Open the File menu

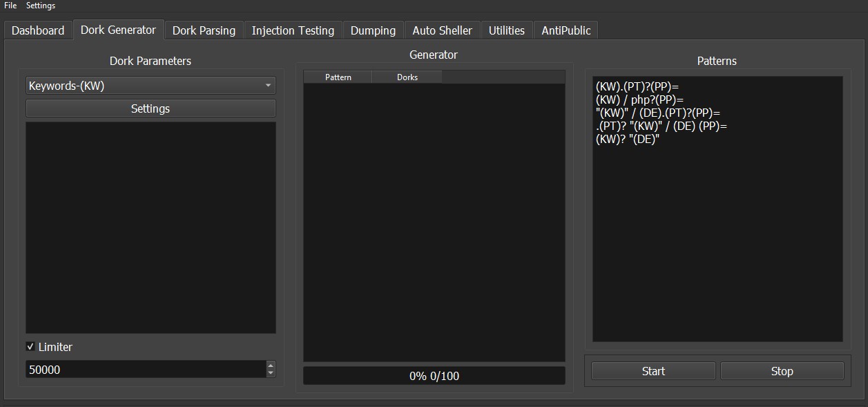(10, 6)
